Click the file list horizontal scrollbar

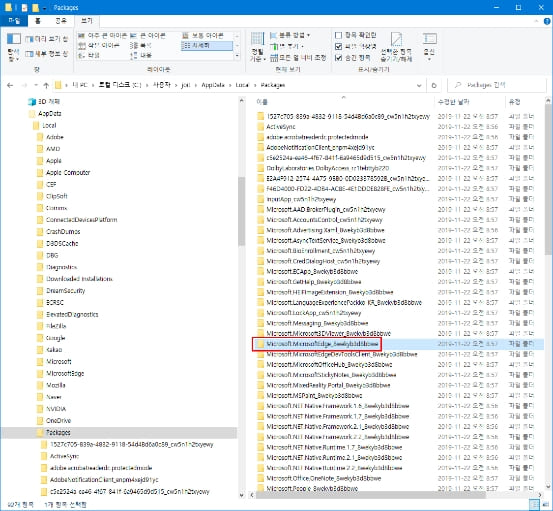coord(370,495)
